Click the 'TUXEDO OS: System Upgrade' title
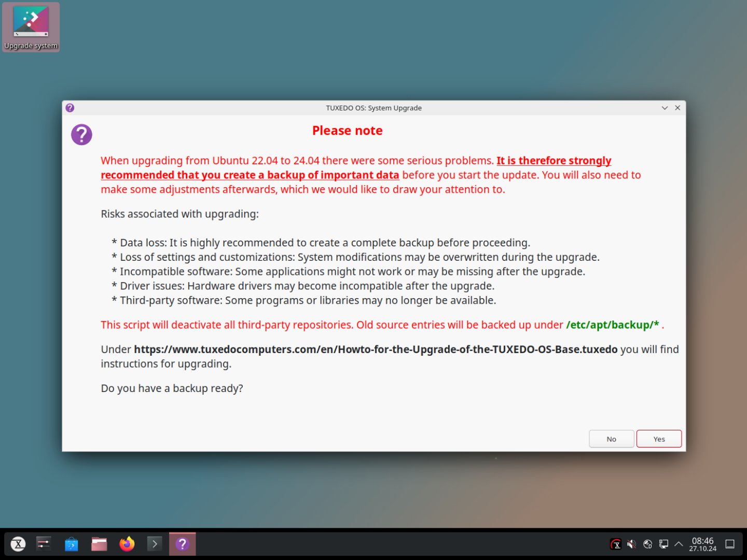 pyautogui.click(x=374, y=108)
